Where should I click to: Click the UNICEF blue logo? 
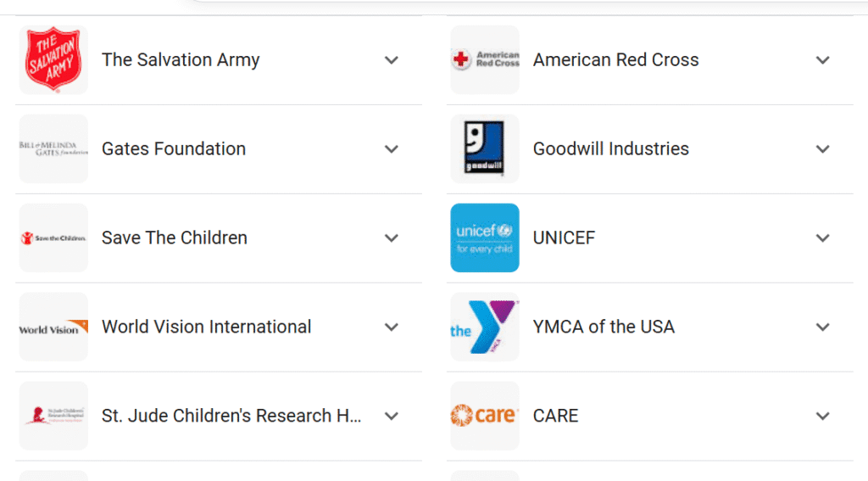tap(485, 238)
